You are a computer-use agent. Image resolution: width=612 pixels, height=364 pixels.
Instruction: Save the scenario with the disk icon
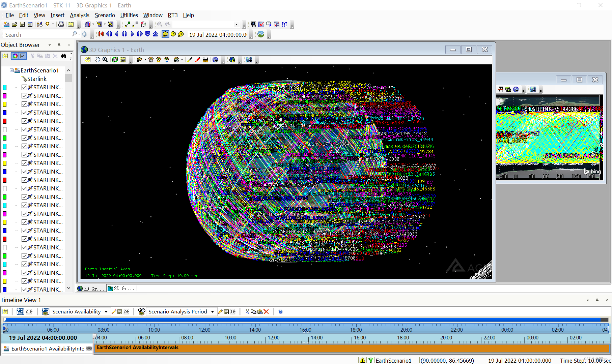tap(22, 24)
